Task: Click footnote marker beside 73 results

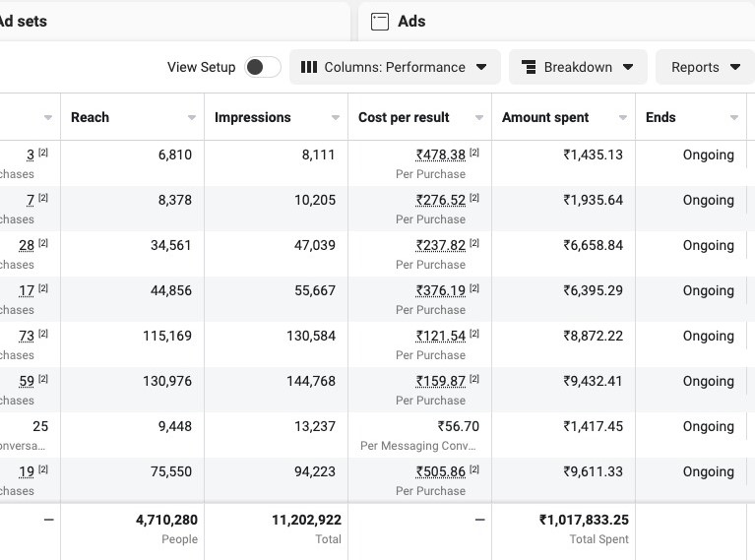Action: pos(43,334)
